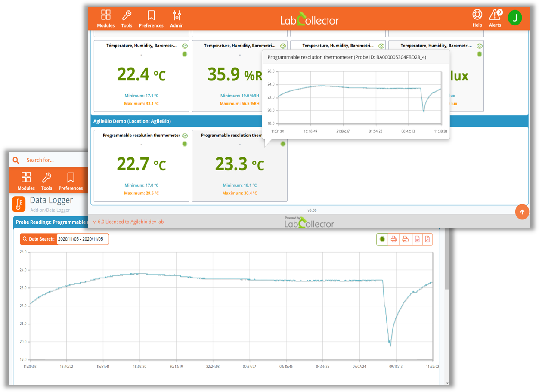
Task: Open Tools in the Data Logger window
Action: (46, 181)
